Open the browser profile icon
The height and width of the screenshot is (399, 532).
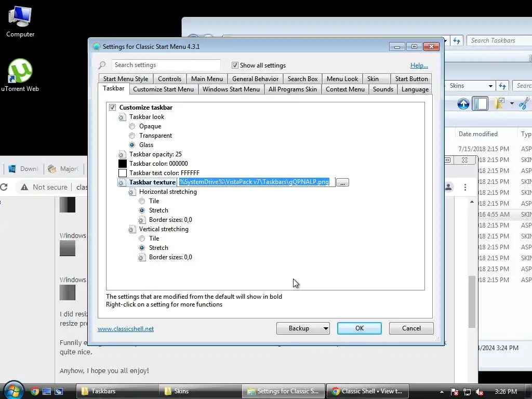tap(448, 187)
